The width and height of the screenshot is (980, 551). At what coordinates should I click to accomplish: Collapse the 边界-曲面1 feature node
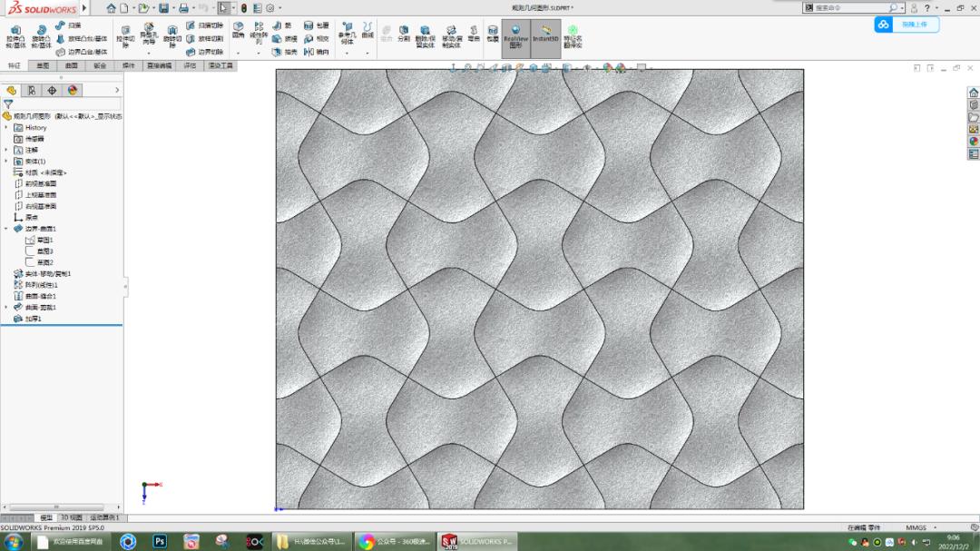(5, 228)
